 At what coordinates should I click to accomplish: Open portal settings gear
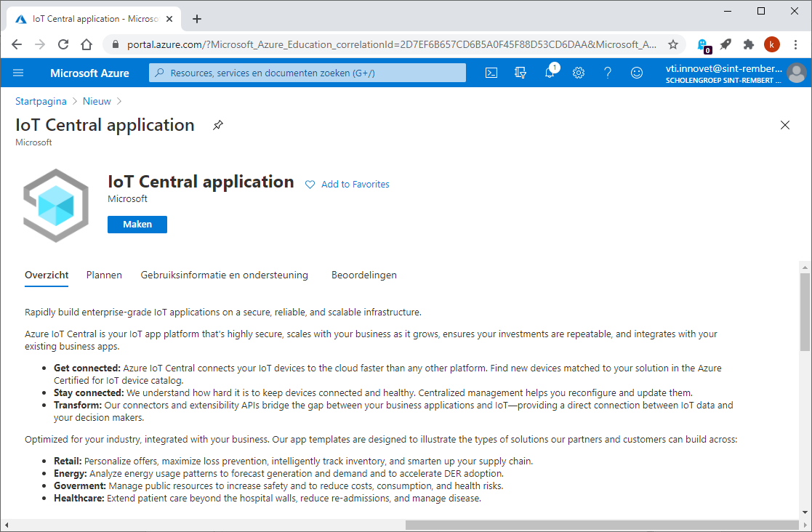[579, 73]
